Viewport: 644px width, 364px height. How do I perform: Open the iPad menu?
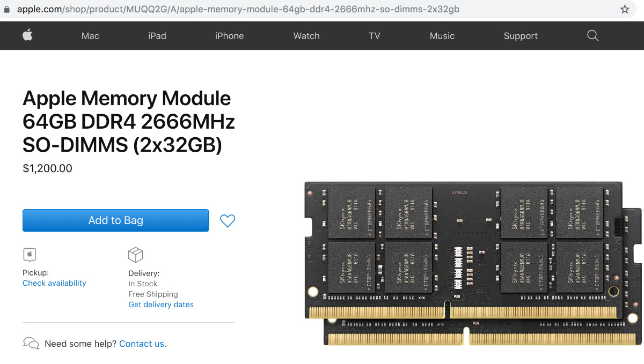157,36
